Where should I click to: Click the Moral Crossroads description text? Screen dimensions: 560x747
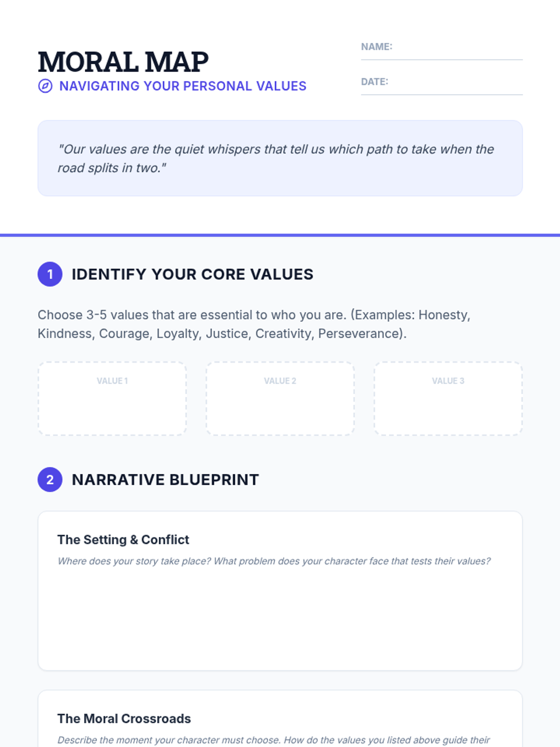[274, 740]
